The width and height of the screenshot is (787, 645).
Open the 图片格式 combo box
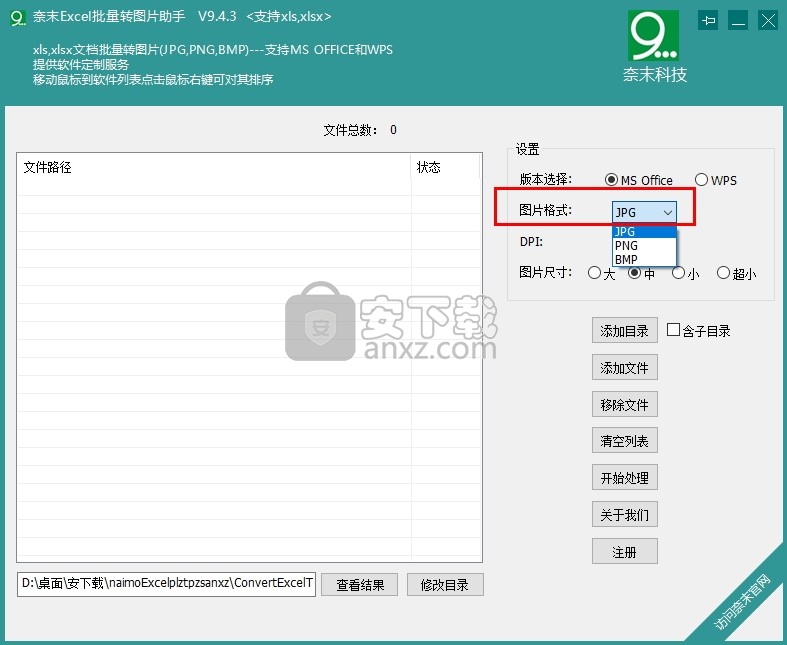coord(644,212)
